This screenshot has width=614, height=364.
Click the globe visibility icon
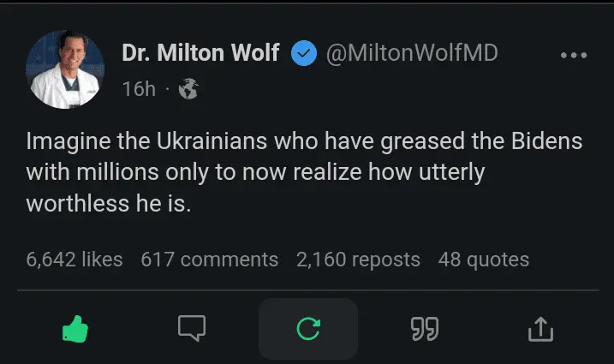pyautogui.click(x=187, y=88)
